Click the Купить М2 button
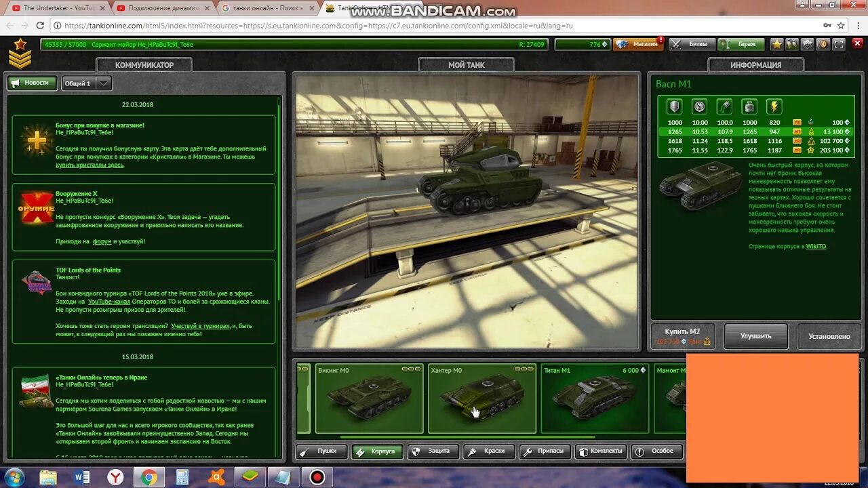The image size is (868, 488). point(684,336)
